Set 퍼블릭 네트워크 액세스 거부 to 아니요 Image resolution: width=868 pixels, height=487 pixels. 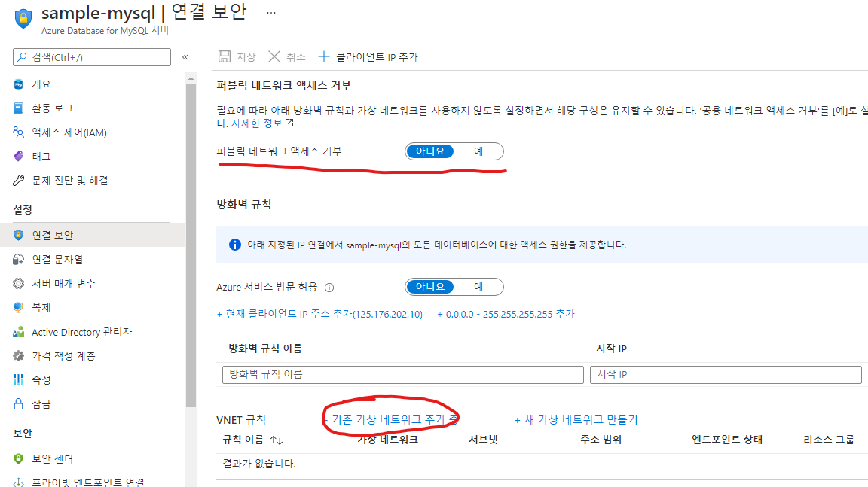click(x=429, y=151)
